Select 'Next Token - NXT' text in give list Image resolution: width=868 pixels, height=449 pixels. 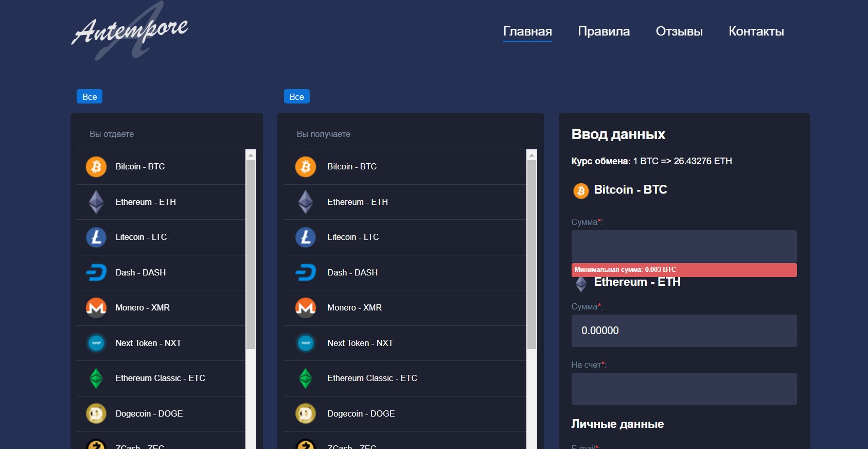[x=148, y=343]
